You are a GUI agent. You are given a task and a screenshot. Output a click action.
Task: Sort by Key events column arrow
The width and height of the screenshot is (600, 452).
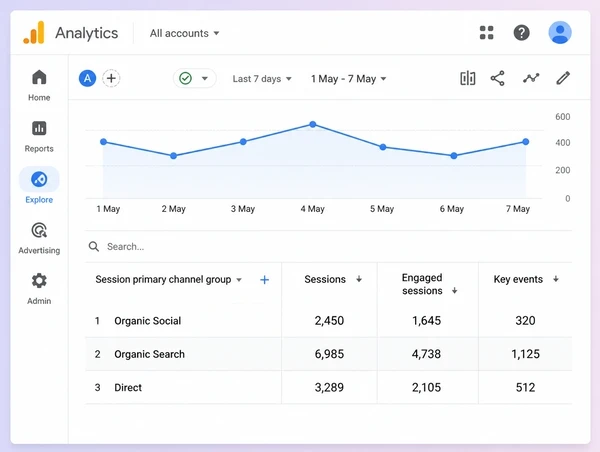pyautogui.click(x=556, y=279)
